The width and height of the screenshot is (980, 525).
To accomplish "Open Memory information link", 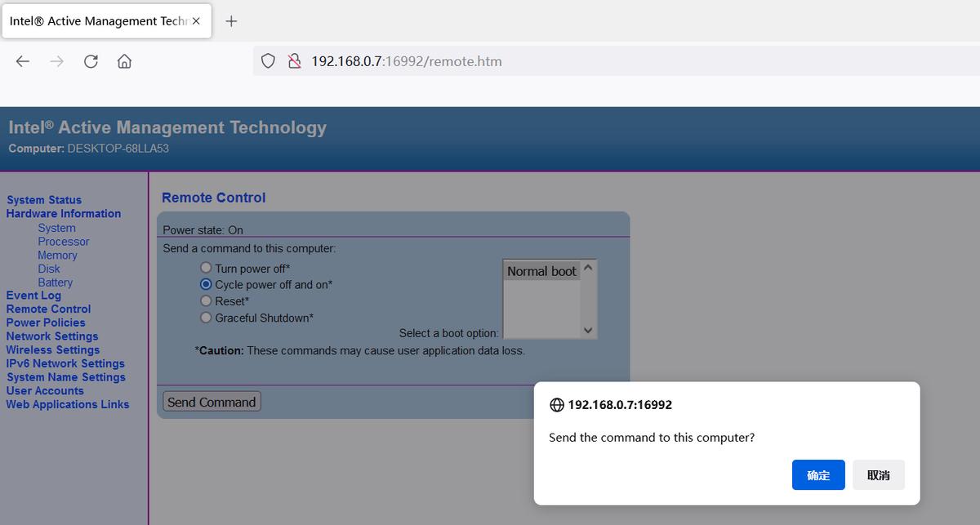I will click(57, 256).
